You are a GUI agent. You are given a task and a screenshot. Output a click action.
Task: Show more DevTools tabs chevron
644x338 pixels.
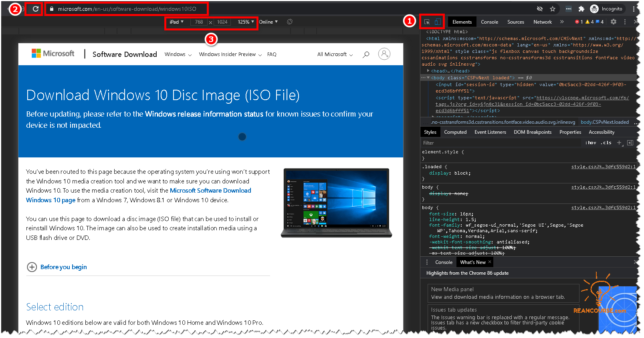[x=562, y=22]
